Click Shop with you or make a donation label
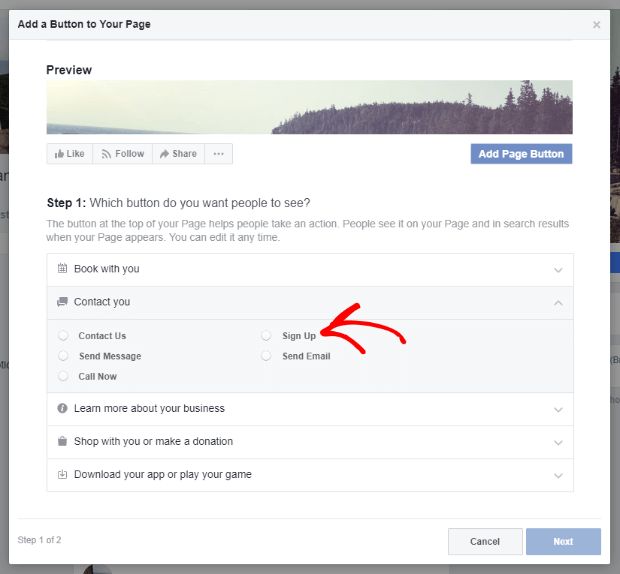The width and height of the screenshot is (620, 574). 153,441
